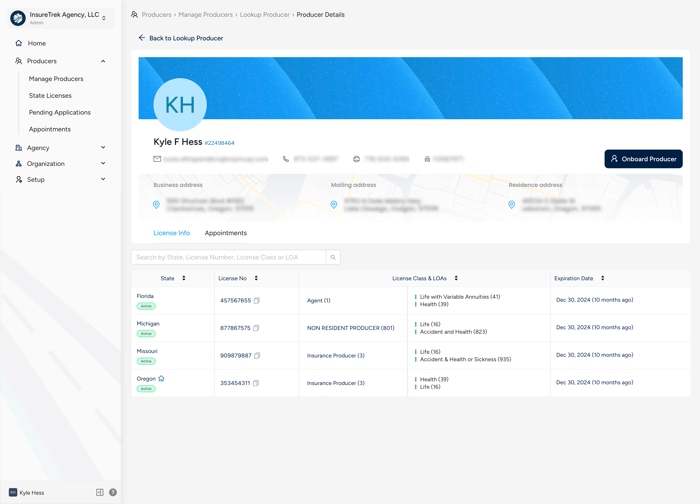700x504 pixels.
Task: Sort by Expiration Date arrows
Action: pyautogui.click(x=602, y=278)
